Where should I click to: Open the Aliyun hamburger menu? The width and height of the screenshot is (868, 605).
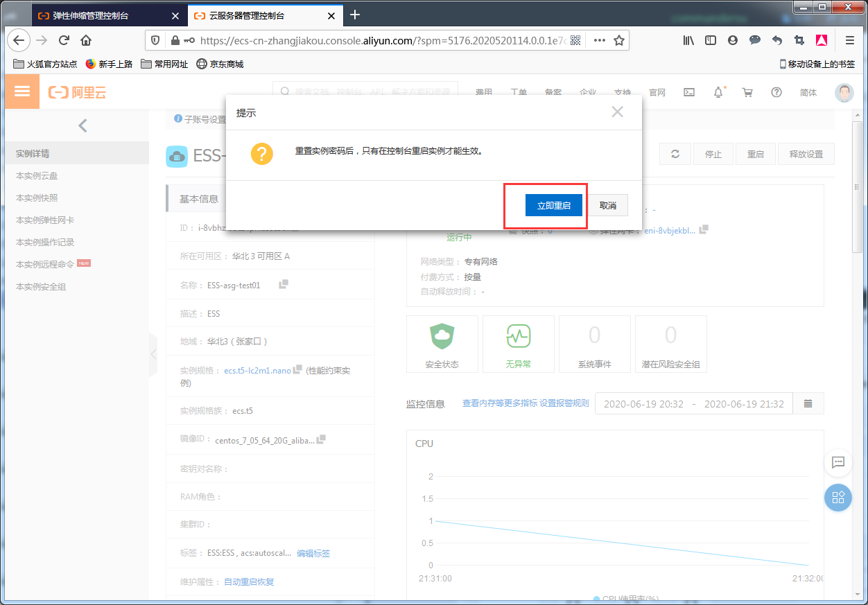click(x=22, y=91)
